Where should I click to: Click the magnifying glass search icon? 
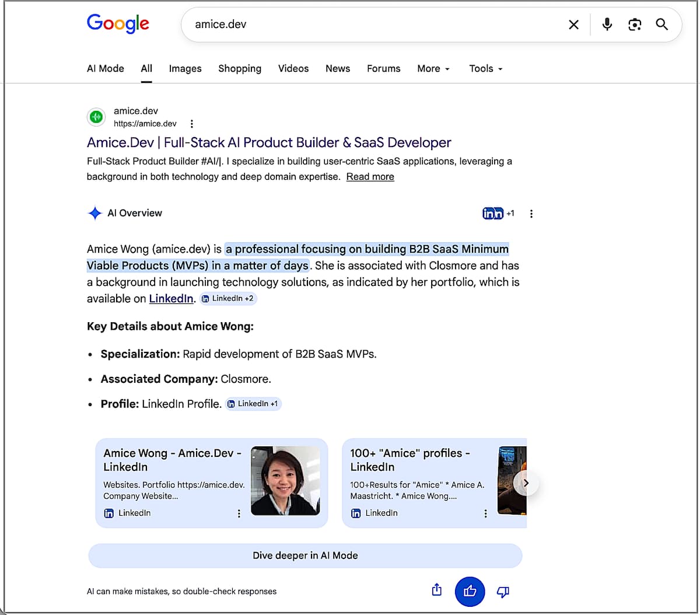pyautogui.click(x=661, y=25)
